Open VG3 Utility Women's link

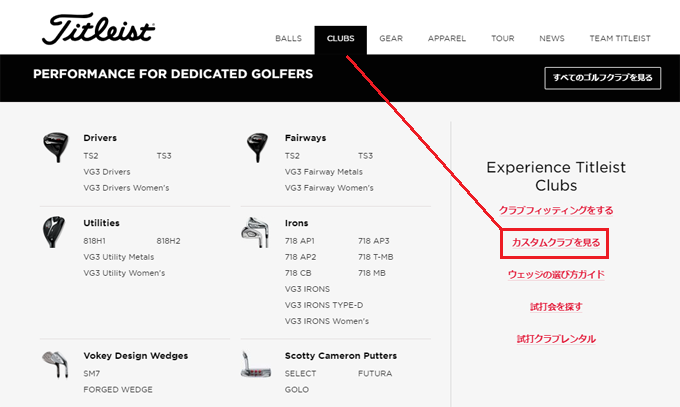124,273
